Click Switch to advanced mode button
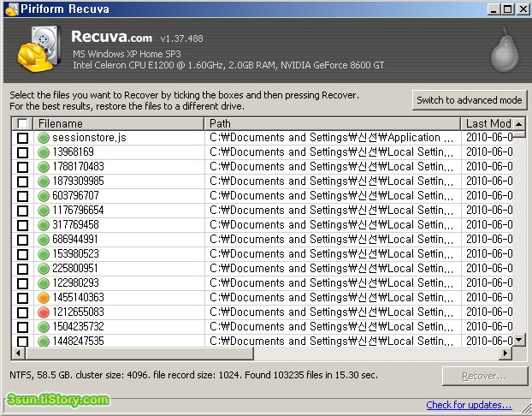The height and width of the screenshot is (416, 532). click(470, 100)
